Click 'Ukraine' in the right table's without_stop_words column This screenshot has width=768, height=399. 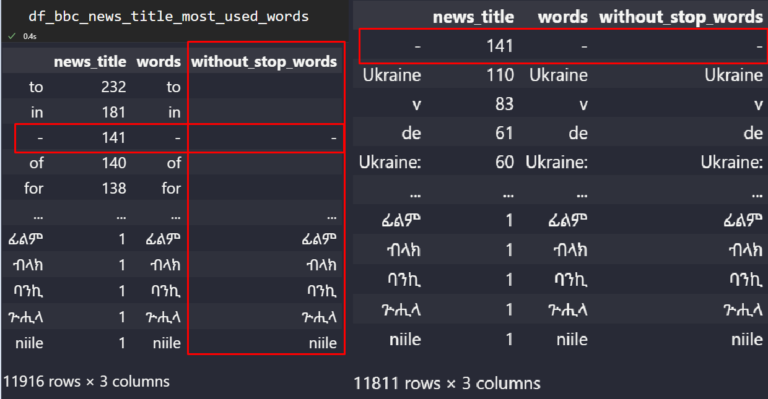pos(734,75)
